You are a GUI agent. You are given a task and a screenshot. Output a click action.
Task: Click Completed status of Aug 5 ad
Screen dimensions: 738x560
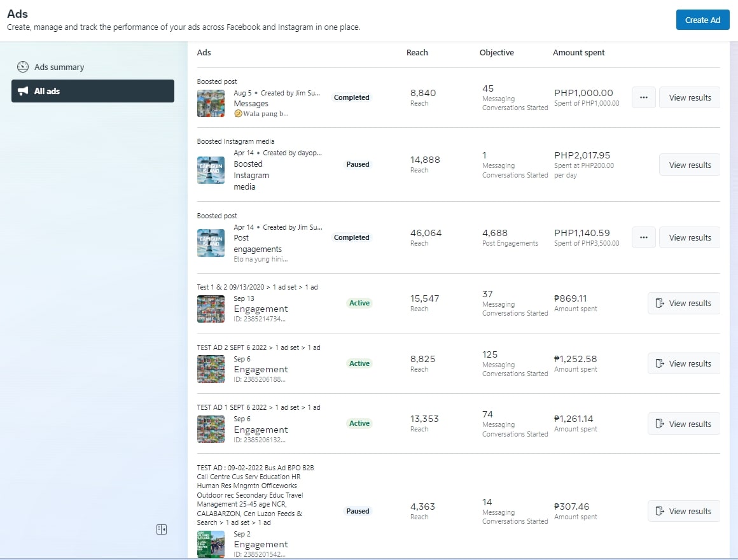[x=351, y=97]
